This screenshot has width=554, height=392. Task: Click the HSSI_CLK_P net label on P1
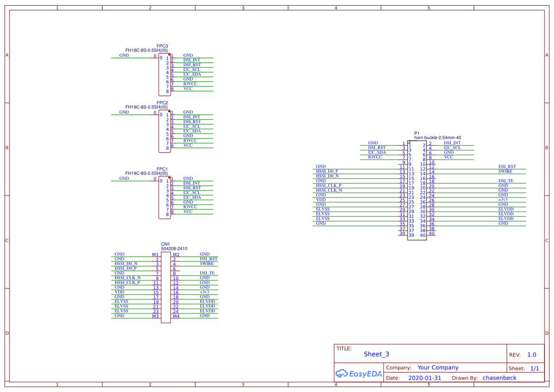pos(328,185)
